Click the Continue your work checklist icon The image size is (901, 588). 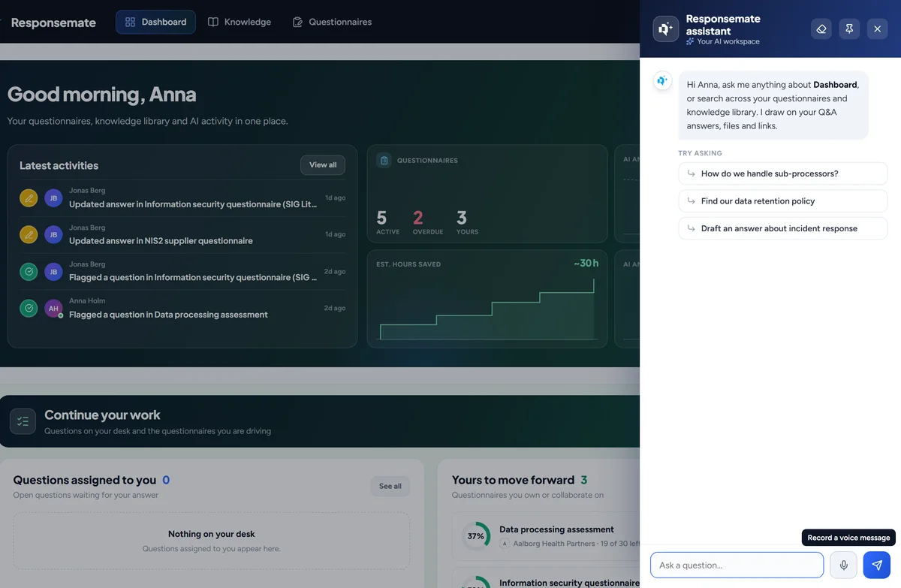coord(23,421)
